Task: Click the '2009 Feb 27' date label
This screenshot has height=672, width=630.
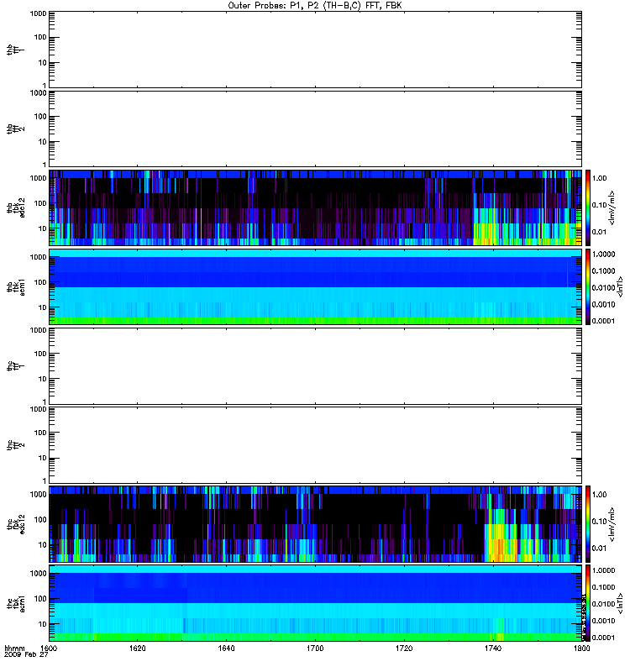Action: (x=26, y=654)
